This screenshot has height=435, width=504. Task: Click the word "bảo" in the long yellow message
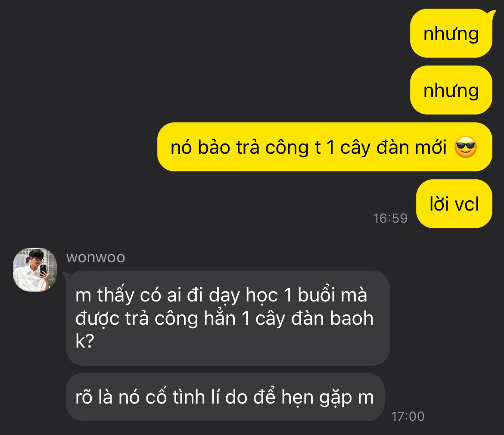click(214, 147)
